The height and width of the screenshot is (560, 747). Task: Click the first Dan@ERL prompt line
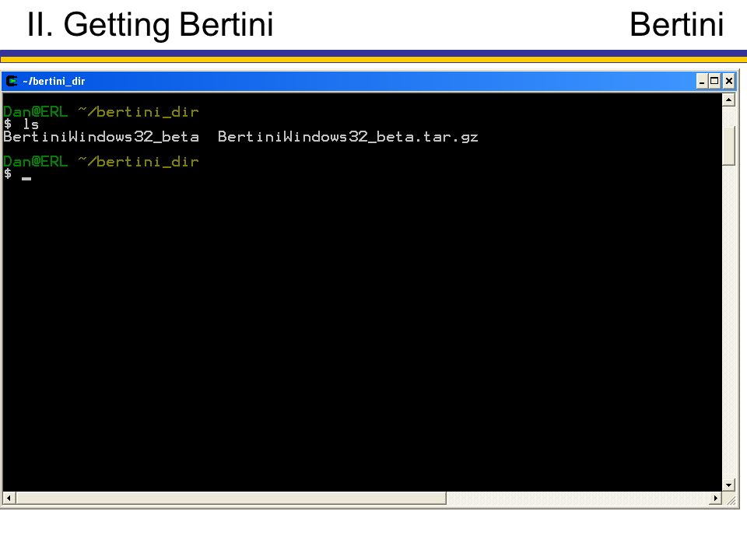101,112
